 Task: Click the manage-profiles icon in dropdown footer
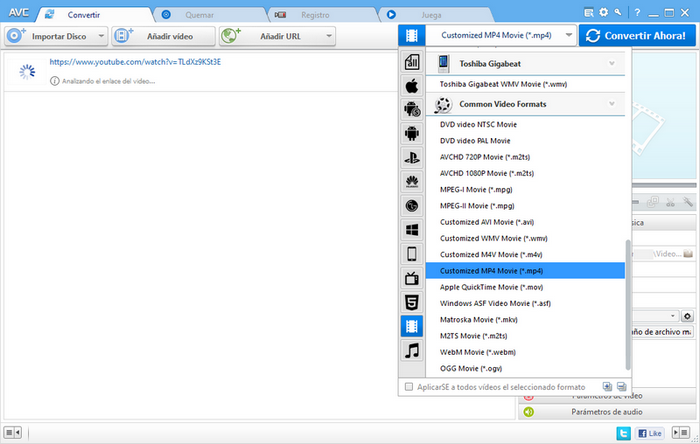[621, 386]
